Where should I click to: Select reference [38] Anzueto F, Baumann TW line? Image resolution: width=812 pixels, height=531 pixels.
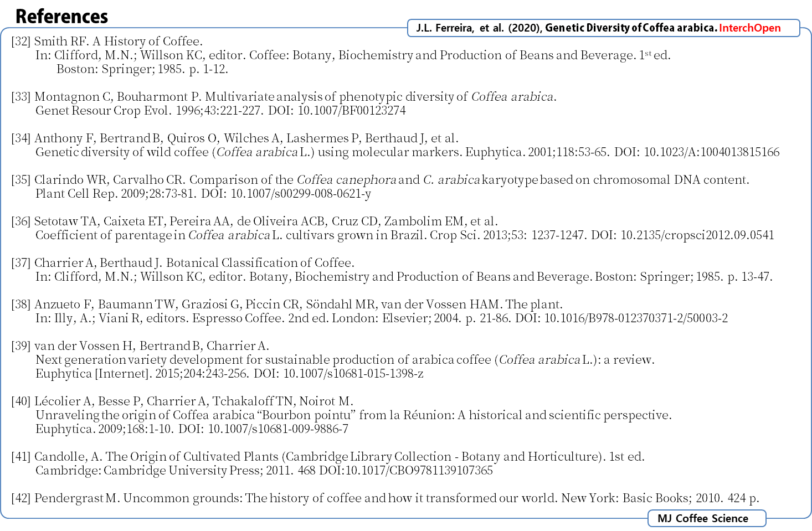[287, 305]
